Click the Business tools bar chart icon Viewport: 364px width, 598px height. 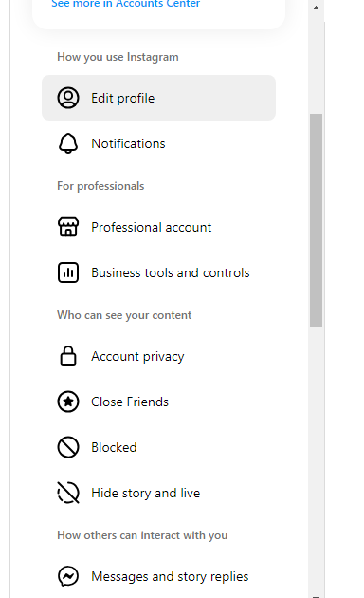68,272
